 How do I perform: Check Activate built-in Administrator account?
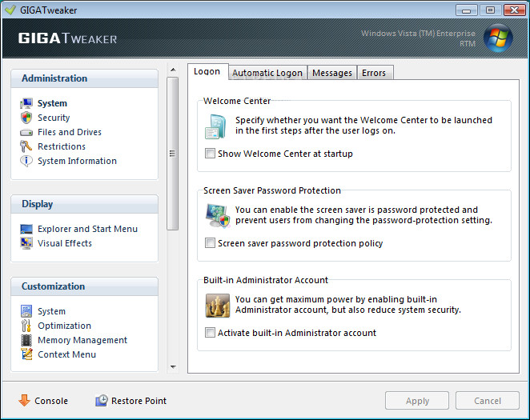pyautogui.click(x=210, y=333)
